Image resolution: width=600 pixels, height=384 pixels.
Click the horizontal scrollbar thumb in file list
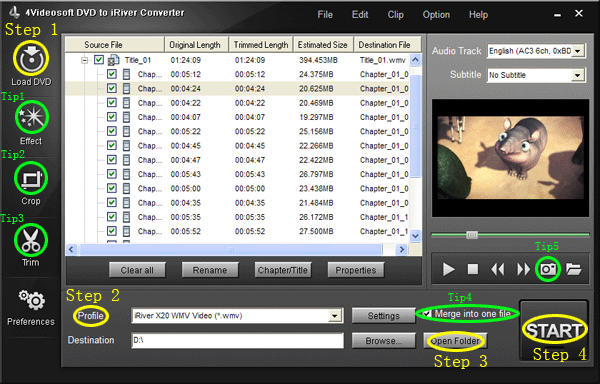(x=231, y=249)
